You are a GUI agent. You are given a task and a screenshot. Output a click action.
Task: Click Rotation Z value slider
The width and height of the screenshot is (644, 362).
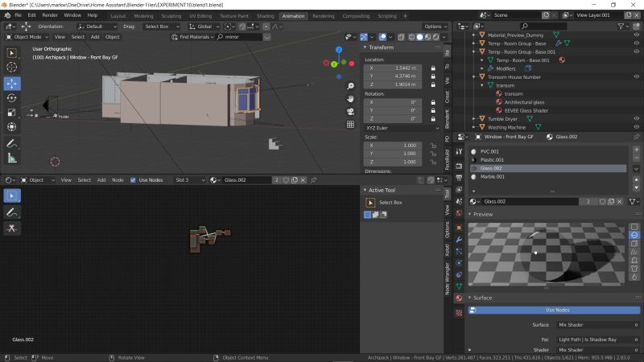pyautogui.click(x=393, y=119)
